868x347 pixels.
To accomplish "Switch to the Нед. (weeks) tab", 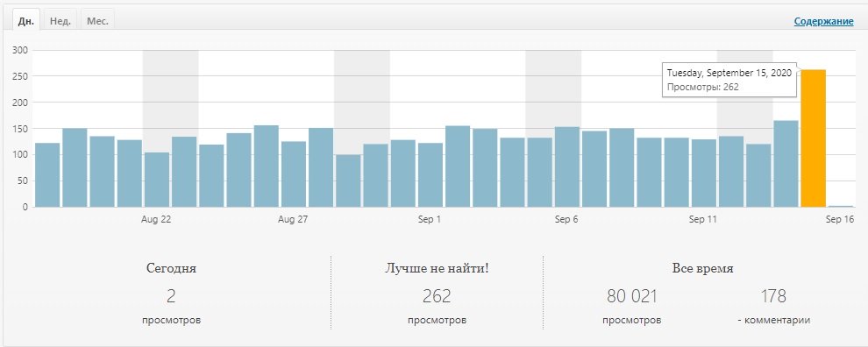I will [x=60, y=21].
